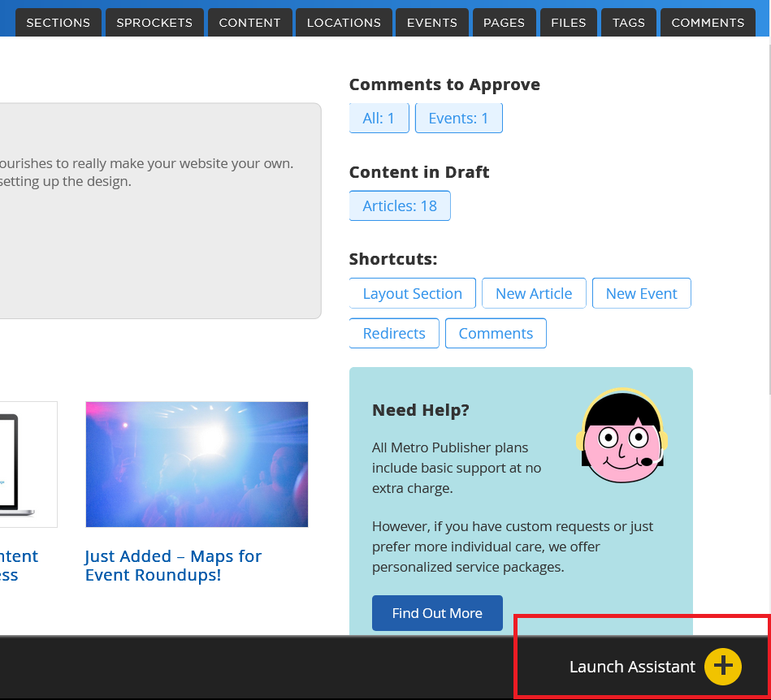This screenshot has height=700, width=771.
Task: Click the yellow plus Launch Assistant icon
Action: (x=722, y=667)
